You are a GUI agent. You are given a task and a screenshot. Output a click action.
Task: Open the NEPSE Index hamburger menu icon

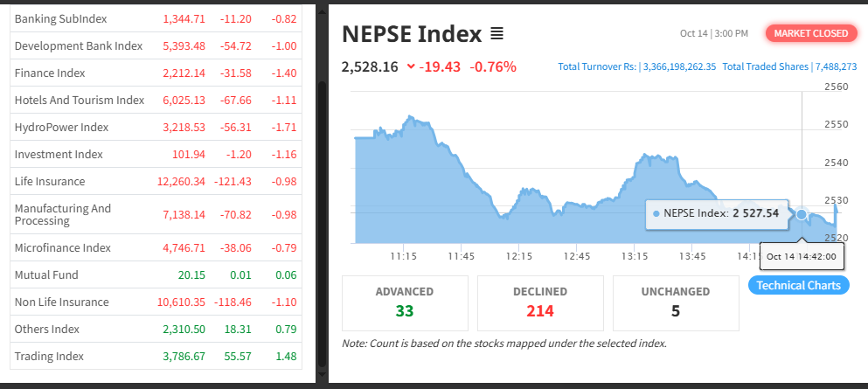click(497, 34)
